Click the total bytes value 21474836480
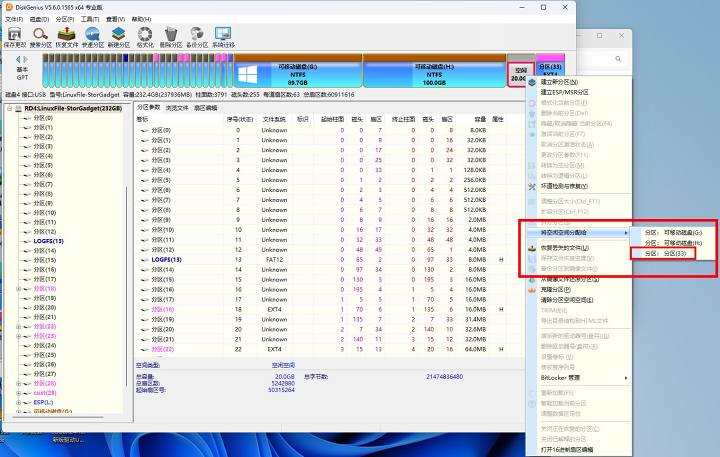The width and height of the screenshot is (720, 457). point(444,377)
